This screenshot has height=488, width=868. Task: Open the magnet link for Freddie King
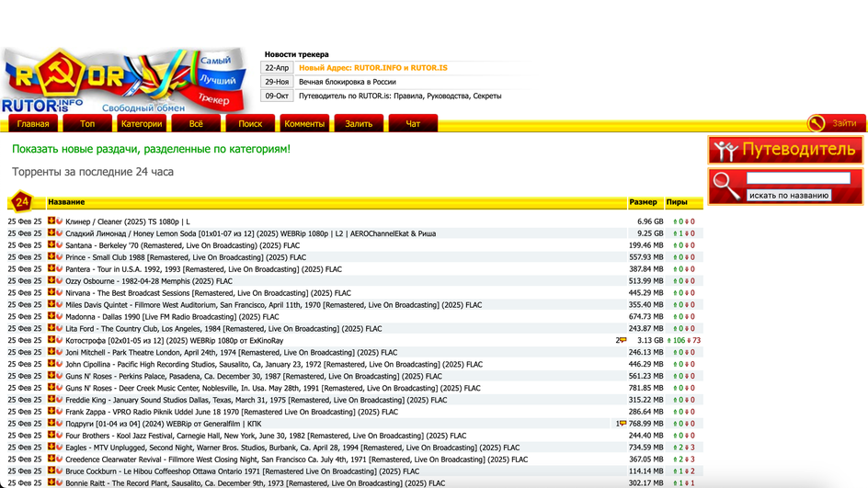pyautogui.click(x=59, y=400)
